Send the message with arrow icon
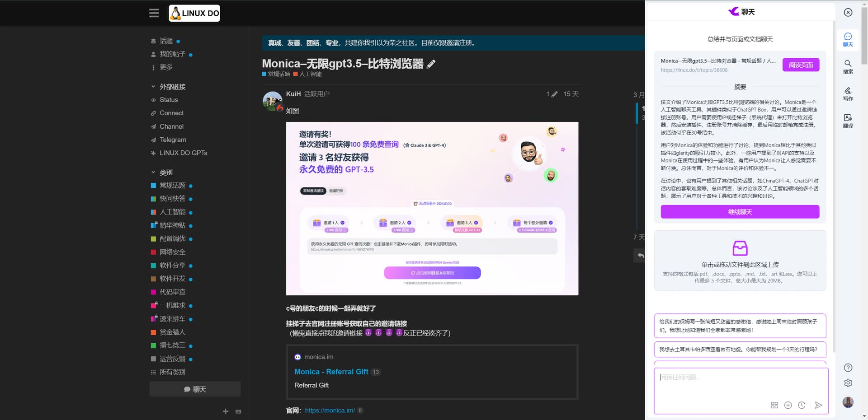868x420 pixels. pyautogui.click(x=818, y=405)
